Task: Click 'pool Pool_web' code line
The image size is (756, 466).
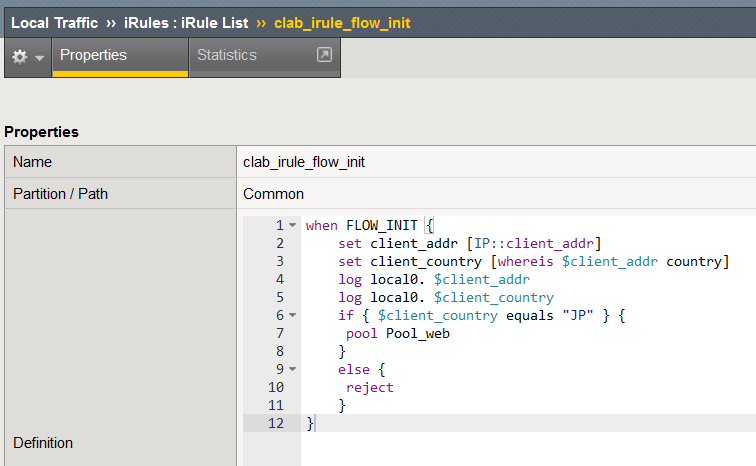Action: (x=398, y=333)
